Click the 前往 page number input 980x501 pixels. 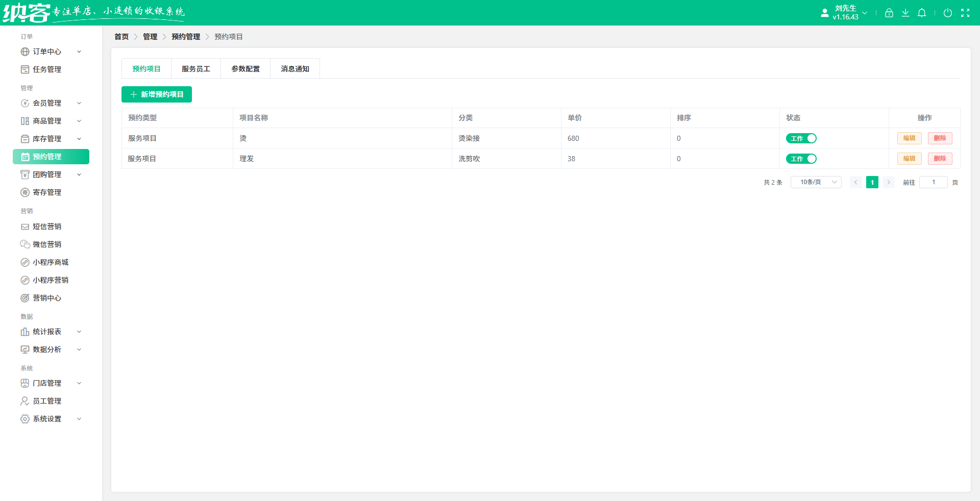point(934,182)
